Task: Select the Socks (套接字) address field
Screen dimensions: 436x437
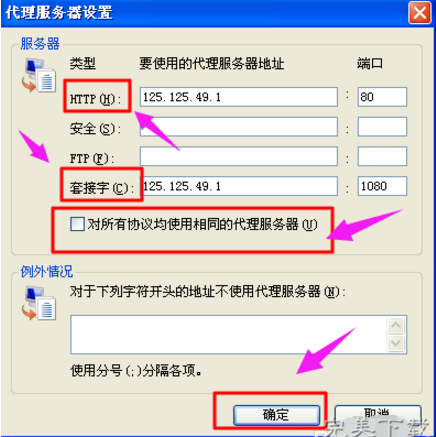Action: [239, 186]
